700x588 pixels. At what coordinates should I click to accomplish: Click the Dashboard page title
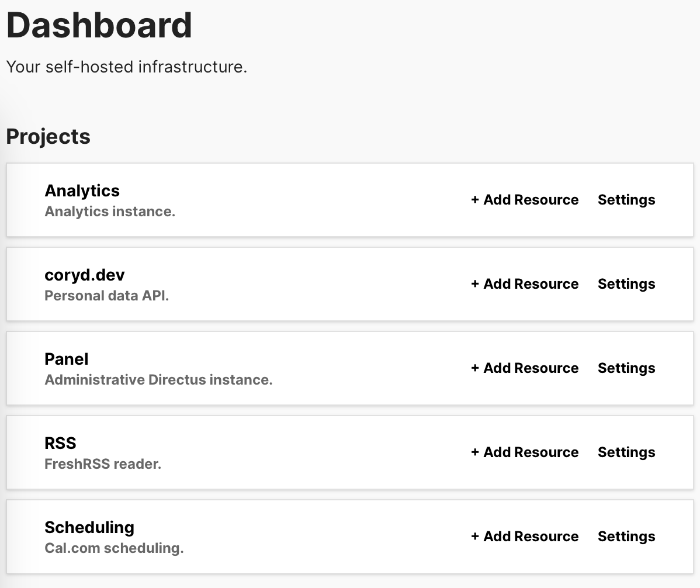[99, 26]
